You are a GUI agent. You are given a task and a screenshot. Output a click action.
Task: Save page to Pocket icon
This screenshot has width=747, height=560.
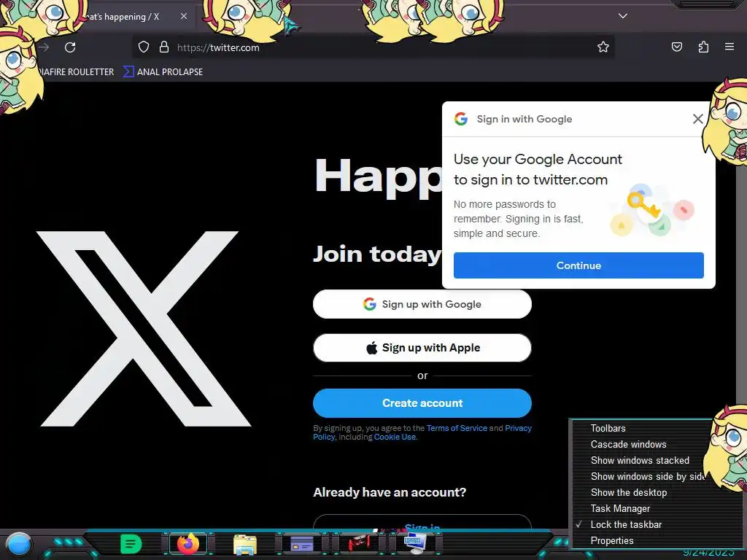coord(676,47)
